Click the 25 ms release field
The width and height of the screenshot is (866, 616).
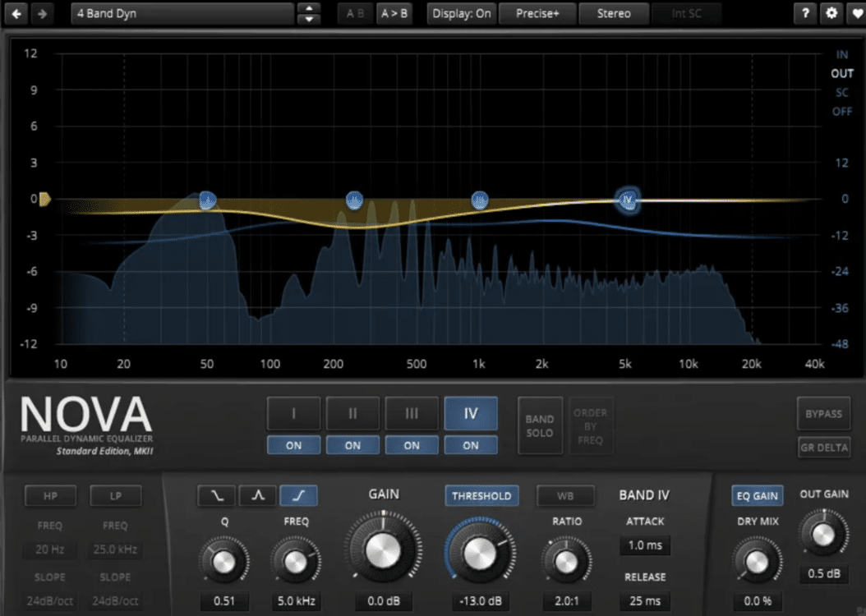644,601
